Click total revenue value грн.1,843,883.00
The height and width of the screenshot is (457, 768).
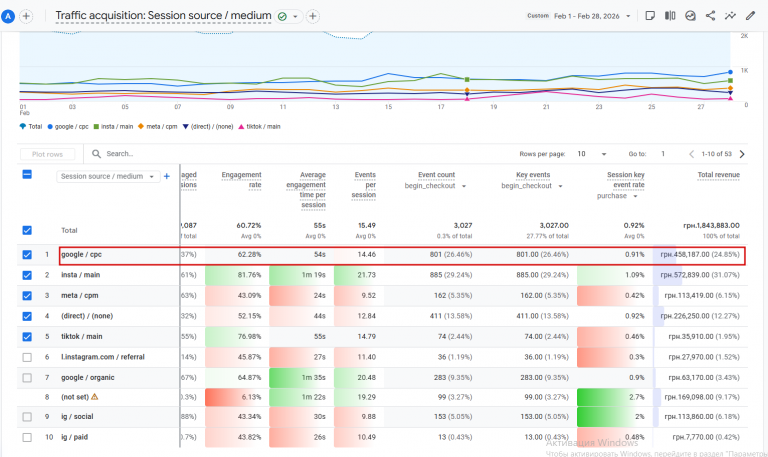pyautogui.click(x=711, y=226)
